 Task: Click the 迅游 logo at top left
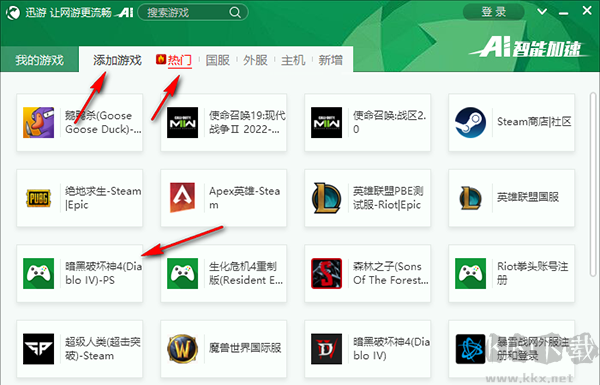click(13, 13)
